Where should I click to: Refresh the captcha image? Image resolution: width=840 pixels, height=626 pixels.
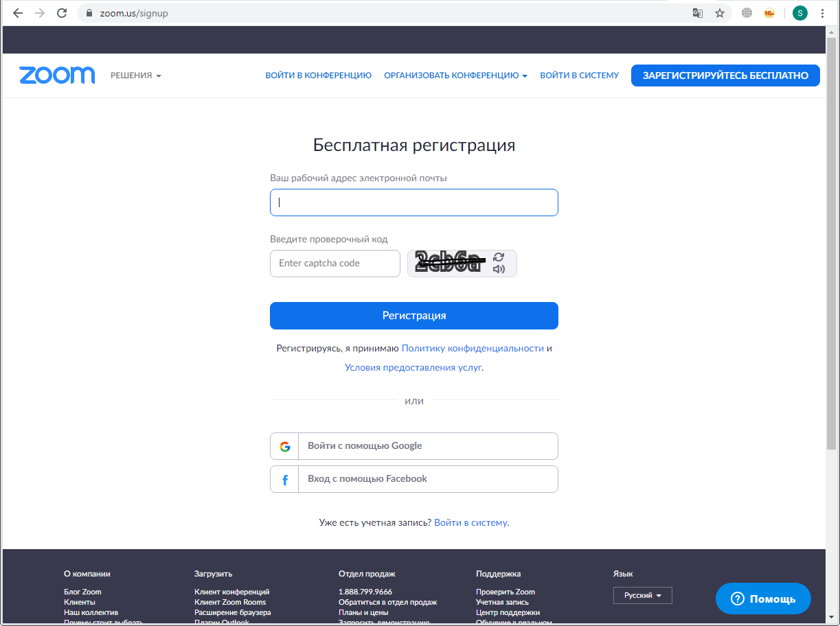point(499,257)
